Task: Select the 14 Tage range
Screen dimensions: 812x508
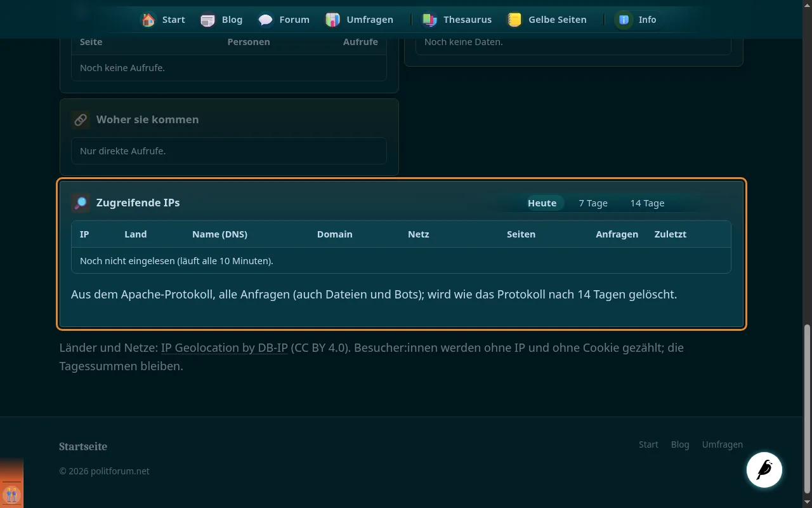Action: coord(647,203)
